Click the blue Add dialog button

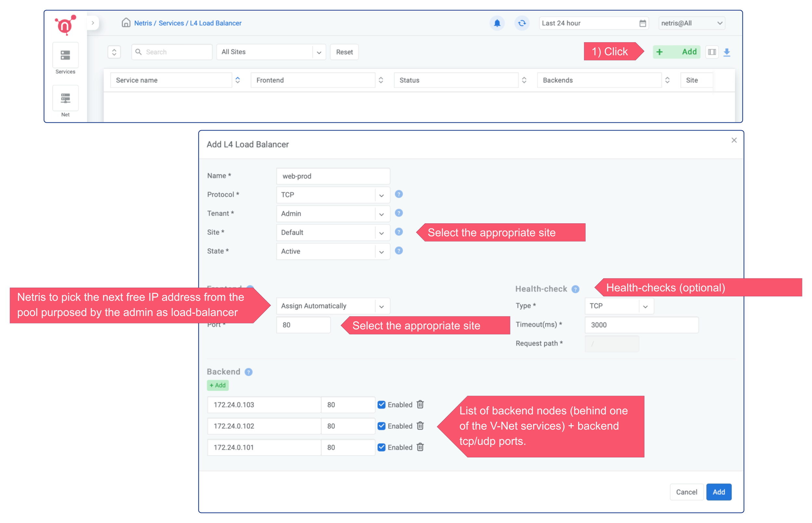(x=718, y=492)
